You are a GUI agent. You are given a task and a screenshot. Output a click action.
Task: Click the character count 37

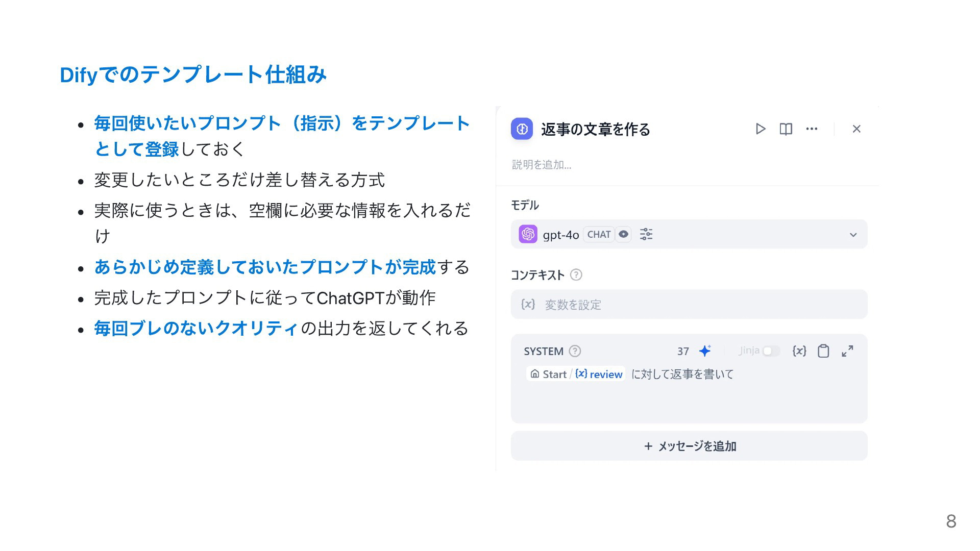pyautogui.click(x=683, y=351)
